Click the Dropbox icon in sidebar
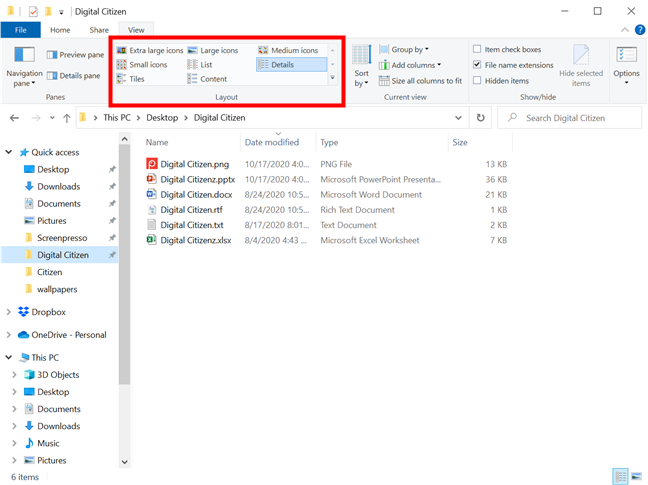The image size is (648, 485). 24,312
